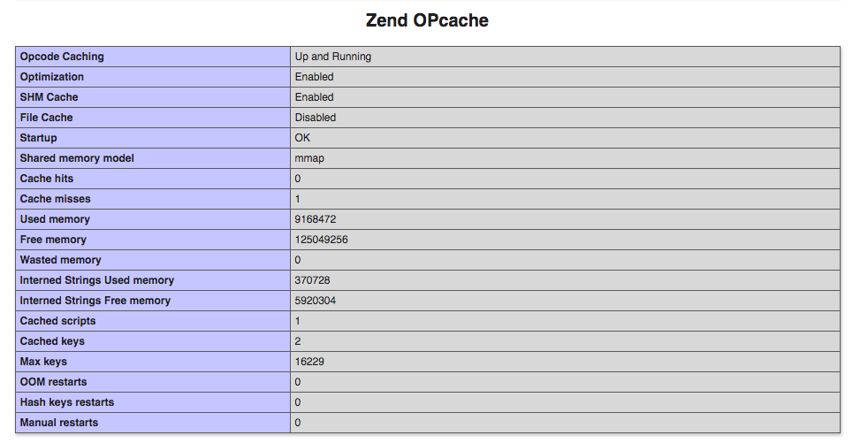Select the Max keys value 16229
Viewport: 868px width, 443px height.
309,362
